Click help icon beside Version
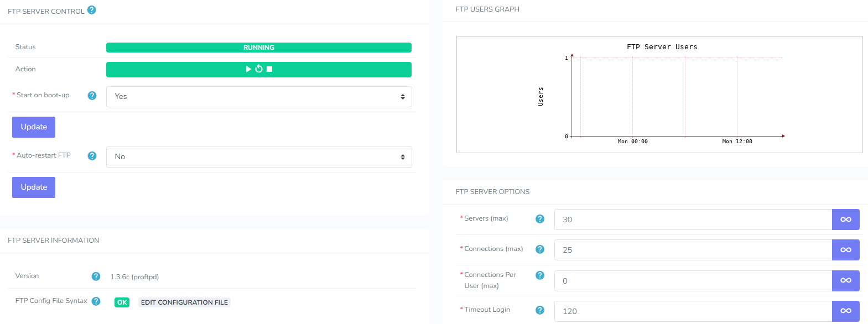The width and height of the screenshot is (868, 324). point(96,276)
